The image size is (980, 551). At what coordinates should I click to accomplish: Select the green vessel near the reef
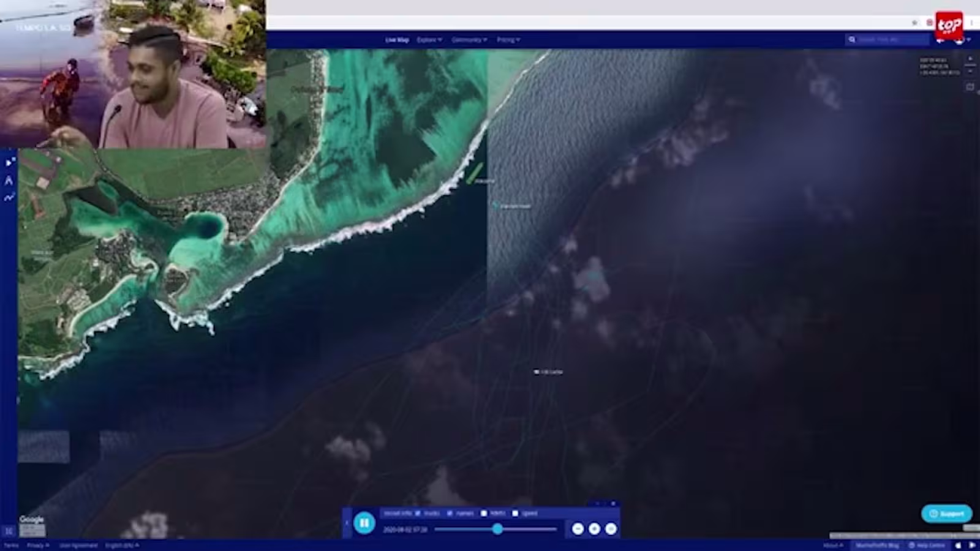pyautogui.click(x=475, y=173)
